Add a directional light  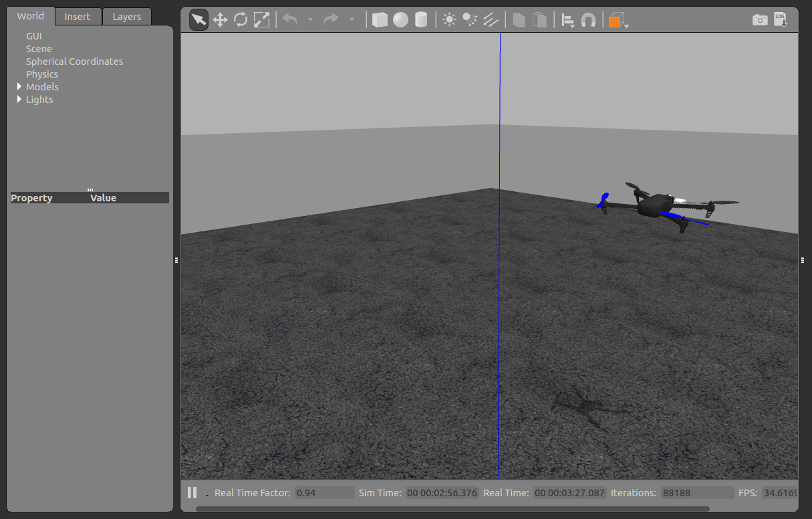(x=491, y=20)
